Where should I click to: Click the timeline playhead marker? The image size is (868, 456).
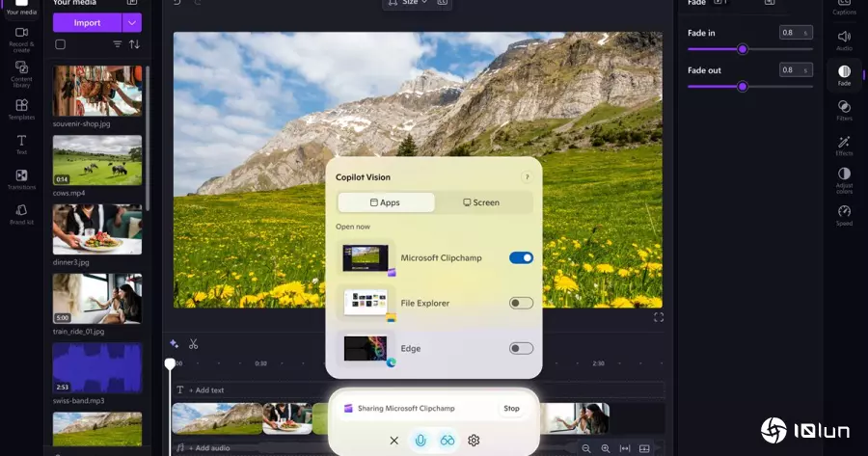click(x=170, y=363)
